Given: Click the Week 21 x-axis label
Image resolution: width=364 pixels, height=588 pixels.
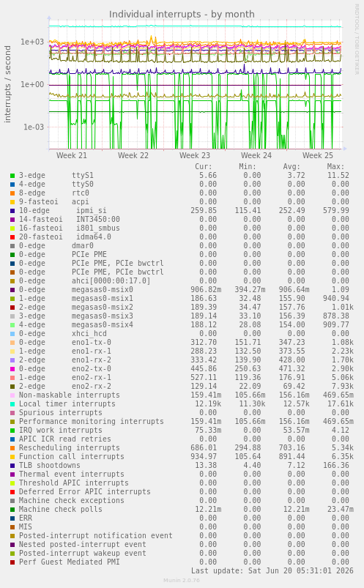Looking at the screenshot, I should pyautogui.click(x=71, y=155).
